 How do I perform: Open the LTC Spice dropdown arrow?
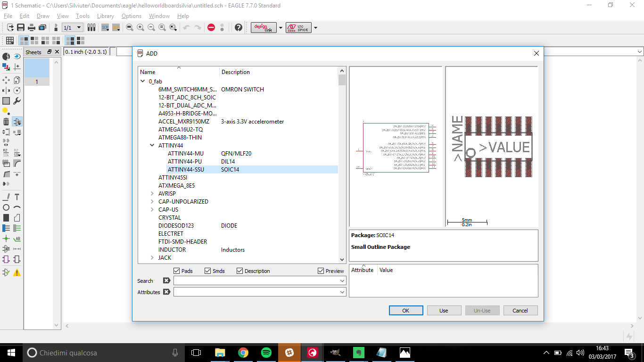315,27
